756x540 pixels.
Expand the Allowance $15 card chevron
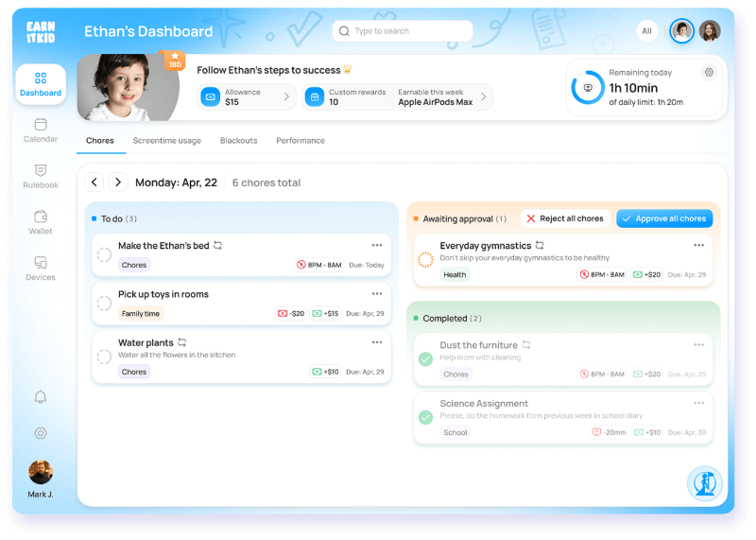(x=286, y=96)
